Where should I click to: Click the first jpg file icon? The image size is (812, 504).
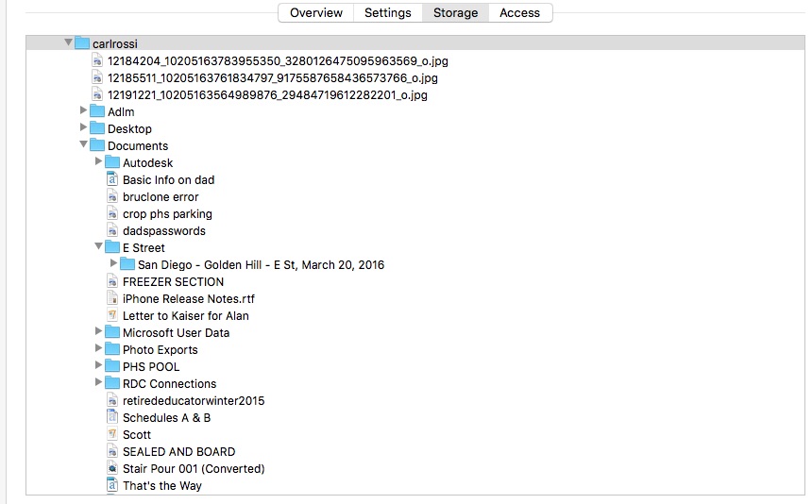click(x=96, y=60)
